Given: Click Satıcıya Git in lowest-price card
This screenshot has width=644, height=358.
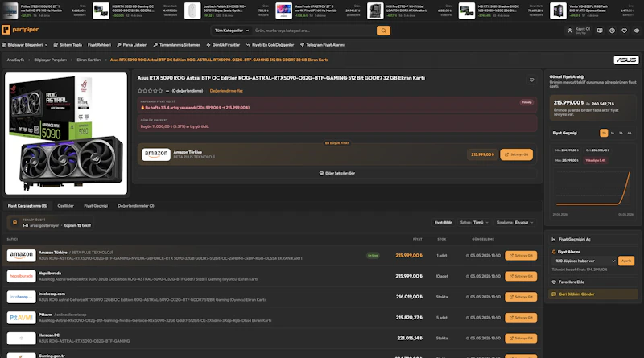Looking at the screenshot, I should (x=516, y=154).
